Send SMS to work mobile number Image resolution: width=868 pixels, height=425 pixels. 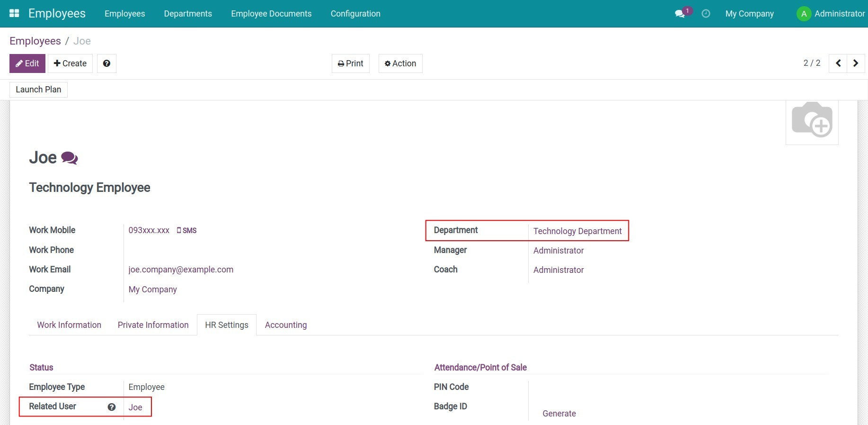coord(187,231)
